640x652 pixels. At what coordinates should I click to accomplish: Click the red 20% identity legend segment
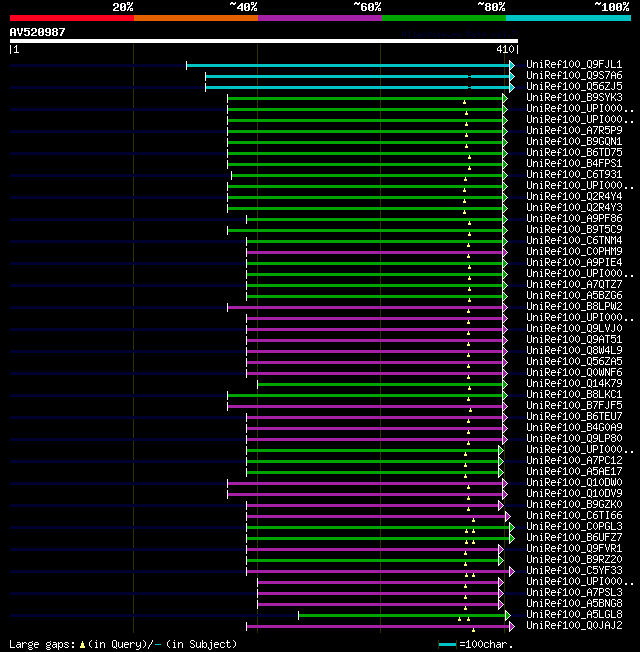(72, 18)
